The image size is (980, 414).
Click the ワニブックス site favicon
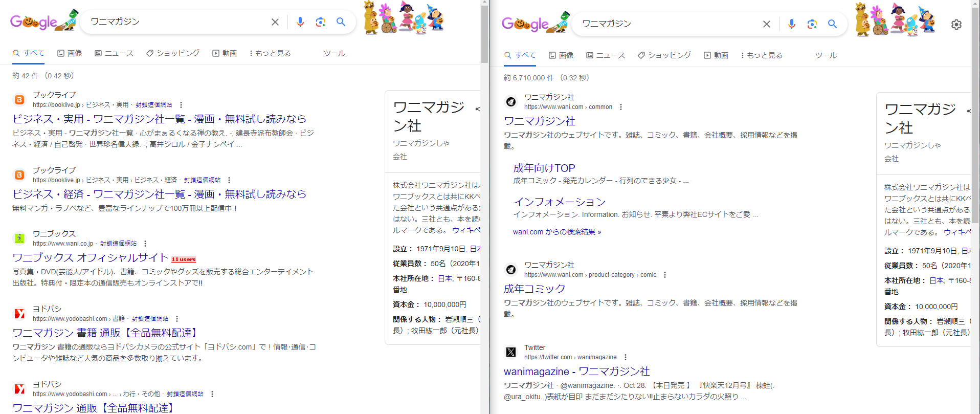pyautogui.click(x=19, y=238)
